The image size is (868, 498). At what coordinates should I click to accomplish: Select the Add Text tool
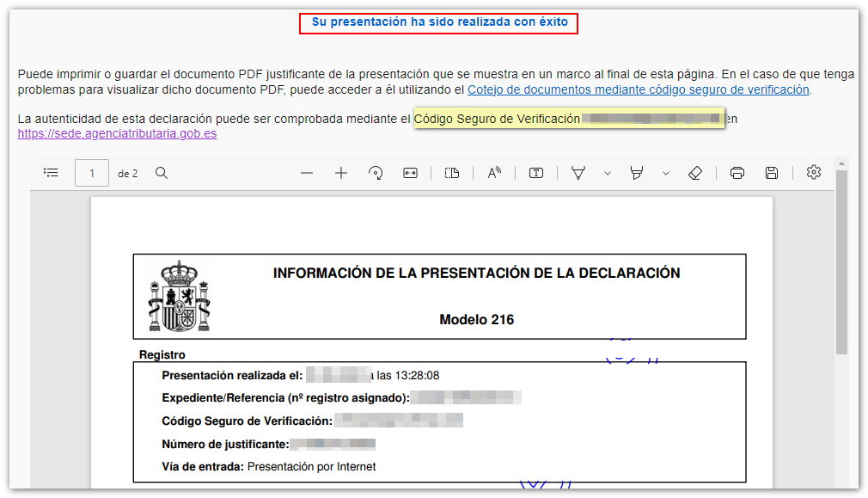pos(536,173)
